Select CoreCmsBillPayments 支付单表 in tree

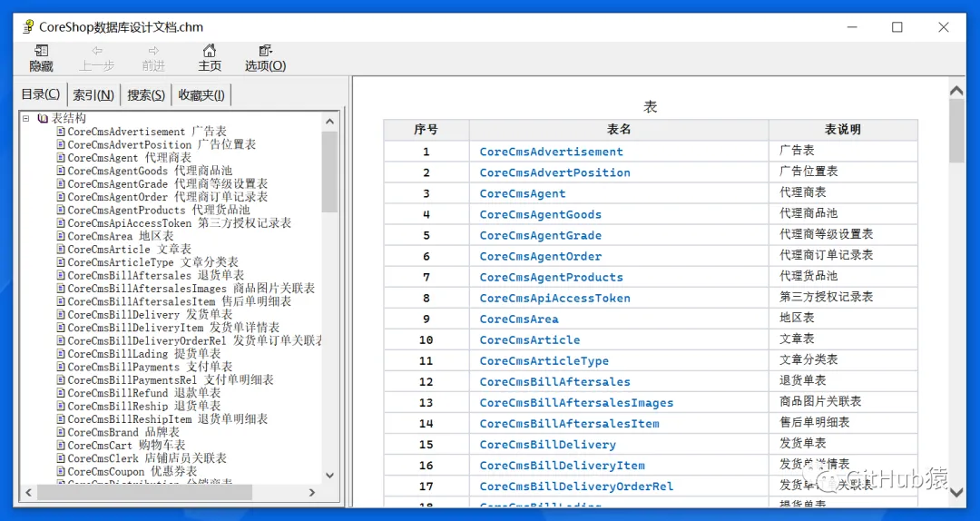tap(150, 367)
